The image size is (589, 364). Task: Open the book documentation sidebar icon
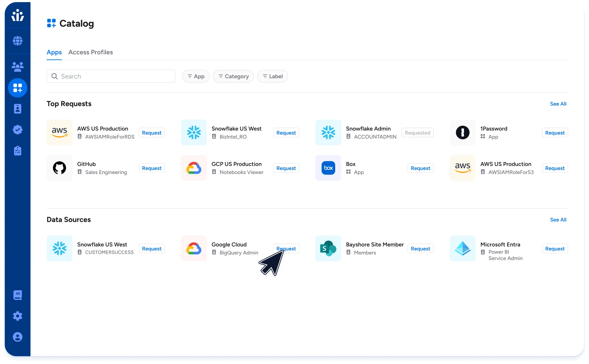17,295
